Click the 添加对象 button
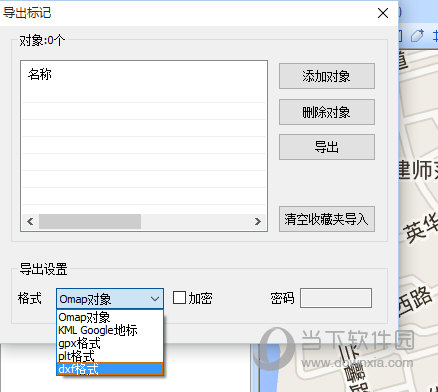 coord(327,76)
